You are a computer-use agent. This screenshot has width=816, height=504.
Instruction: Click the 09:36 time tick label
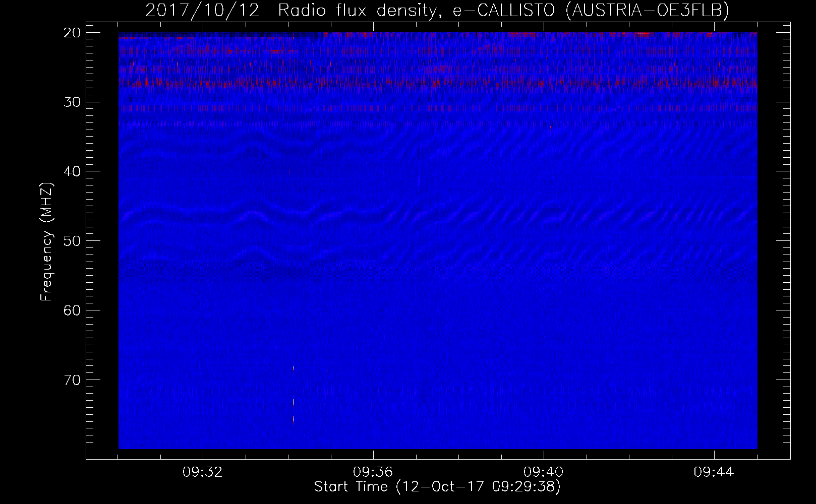click(373, 472)
